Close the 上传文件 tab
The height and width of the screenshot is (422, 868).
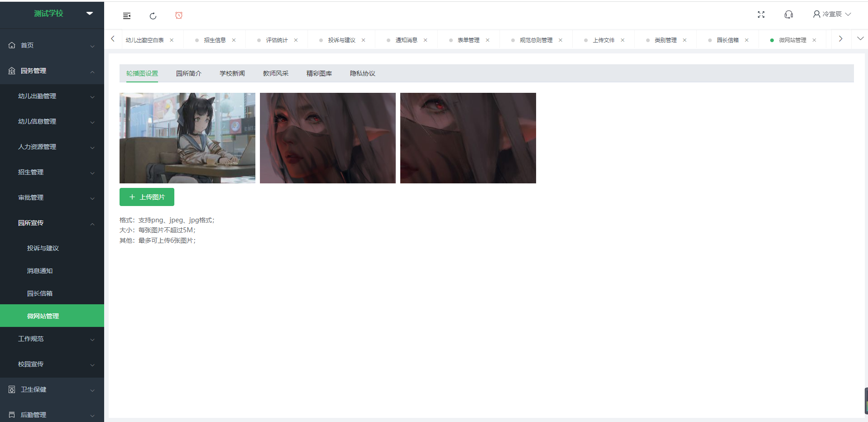point(623,40)
